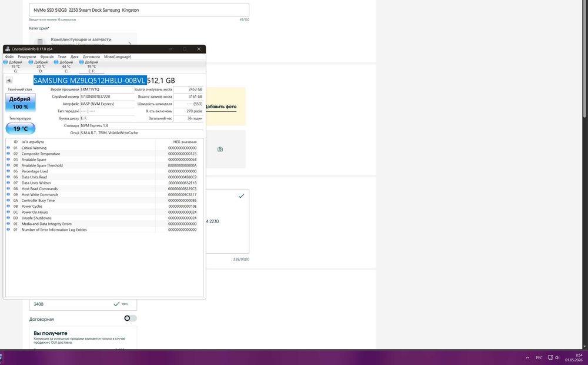Select the E: F: disk tab
Screen dimensions: 588x365
click(92, 67)
